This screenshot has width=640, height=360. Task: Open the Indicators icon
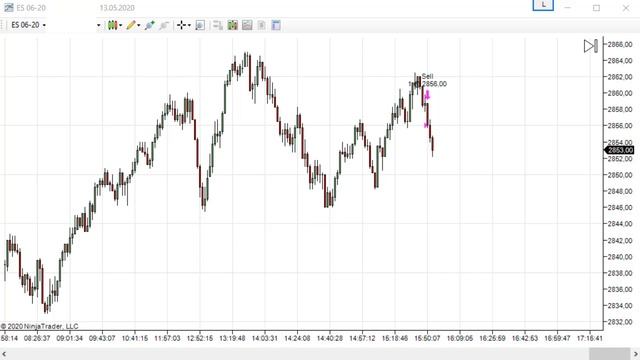[247, 25]
